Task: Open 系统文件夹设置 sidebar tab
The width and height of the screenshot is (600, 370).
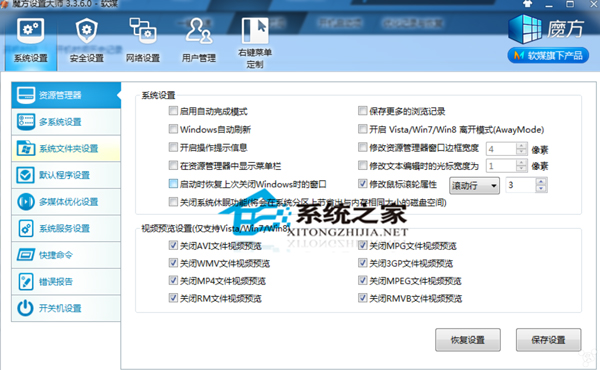Action: pyautogui.click(x=66, y=148)
